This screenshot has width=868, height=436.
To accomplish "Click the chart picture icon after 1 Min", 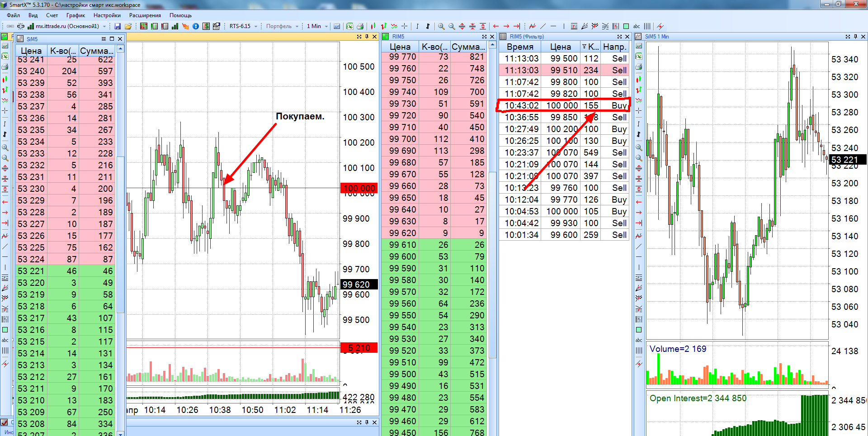I will point(337,26).
